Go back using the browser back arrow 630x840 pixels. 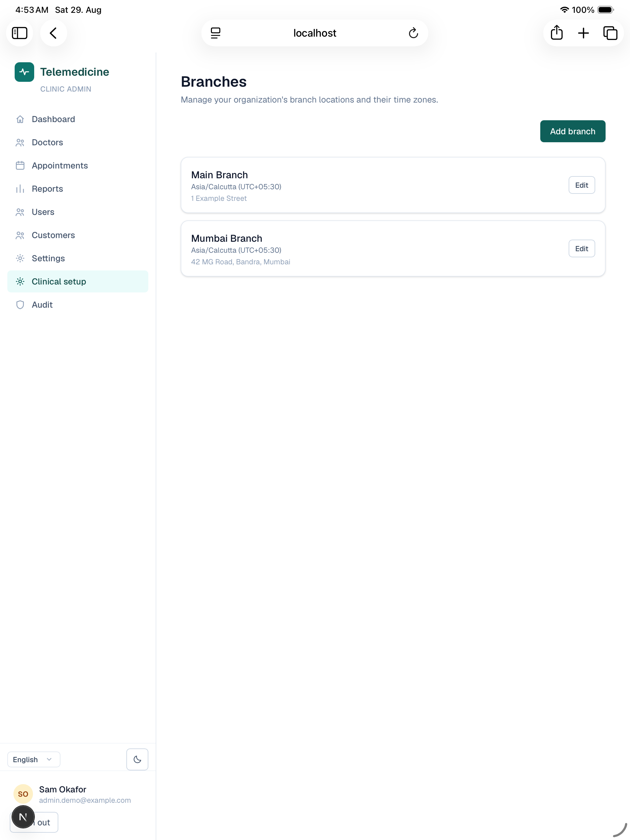tap(53, 33)
